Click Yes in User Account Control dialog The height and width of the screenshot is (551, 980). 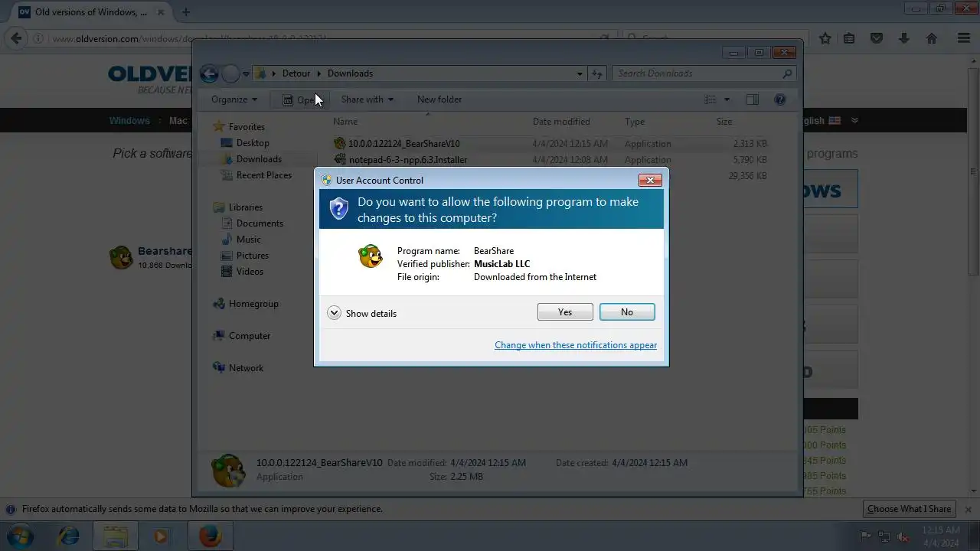[565, 312]
